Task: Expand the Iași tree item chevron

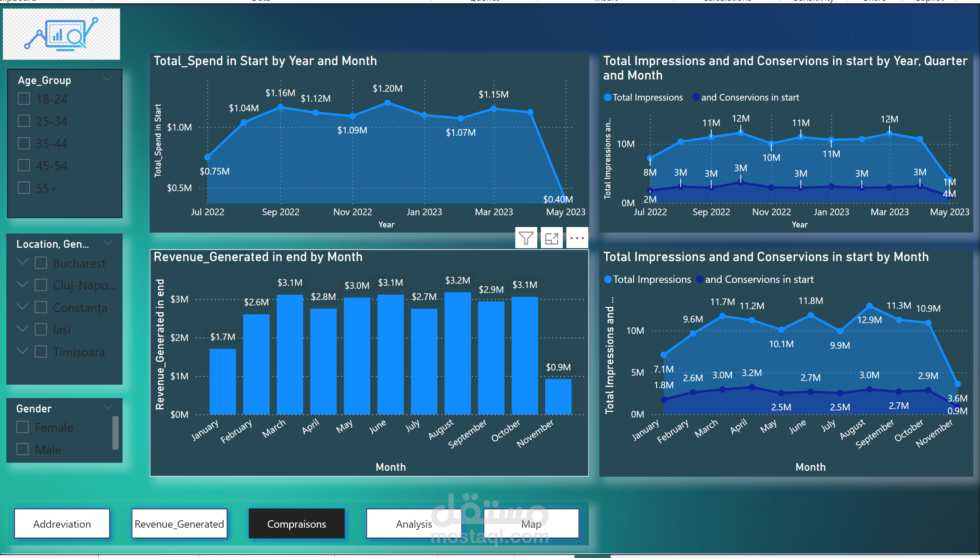Action: click(x=23, y=328)
